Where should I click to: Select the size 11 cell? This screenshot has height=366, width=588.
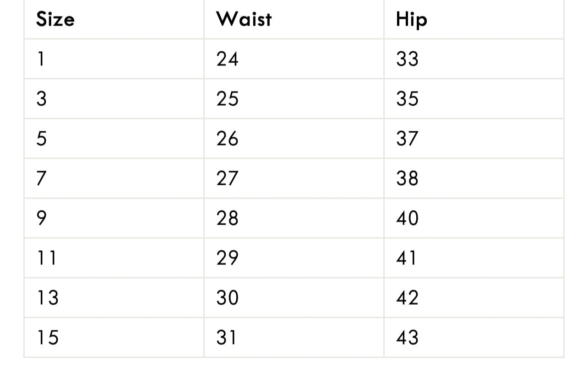(46, 258)
